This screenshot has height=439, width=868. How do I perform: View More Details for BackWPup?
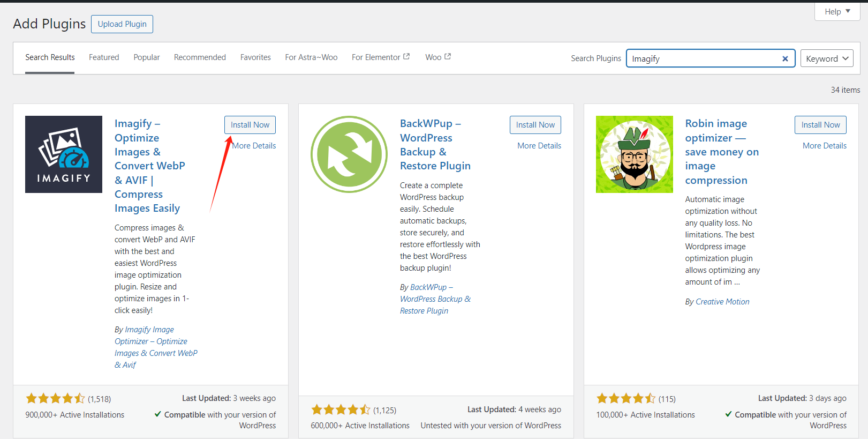(539, 146)
